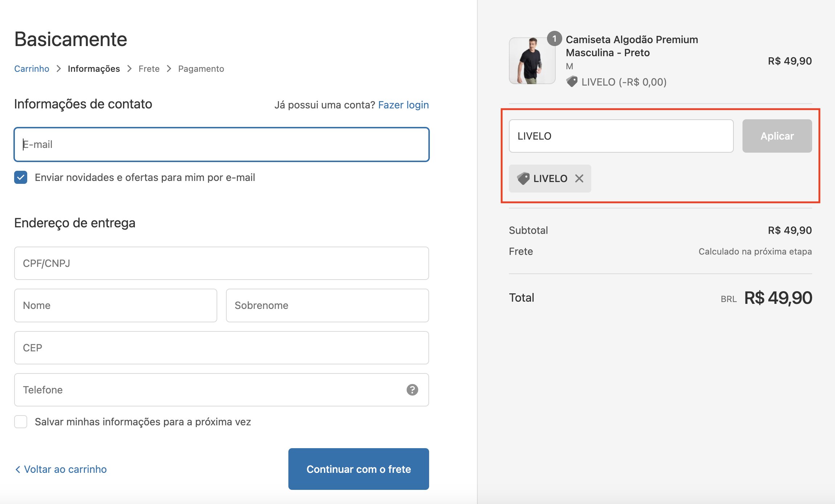Focus the CEP input field

pos(222,348)
